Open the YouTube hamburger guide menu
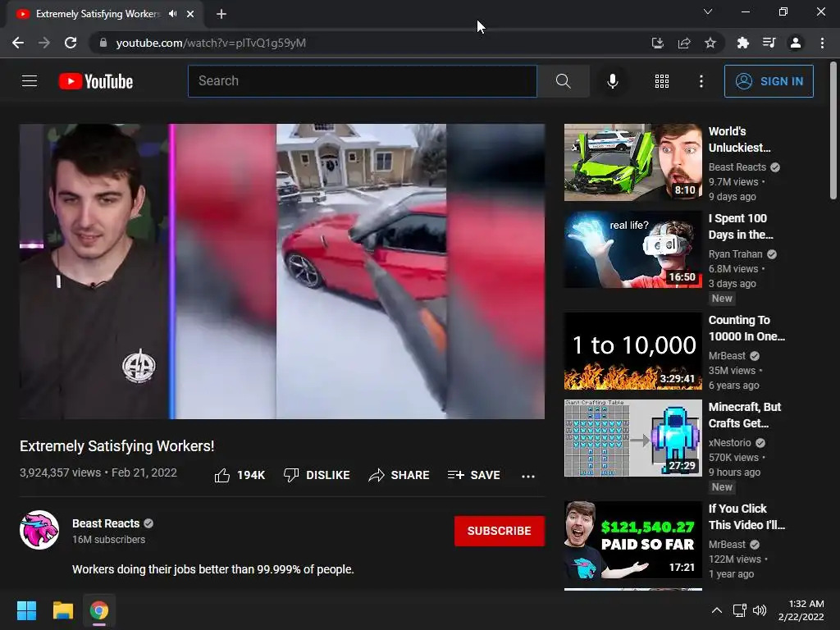The width and height of the screenshot is (840, 630). click(x=30, y=81)
